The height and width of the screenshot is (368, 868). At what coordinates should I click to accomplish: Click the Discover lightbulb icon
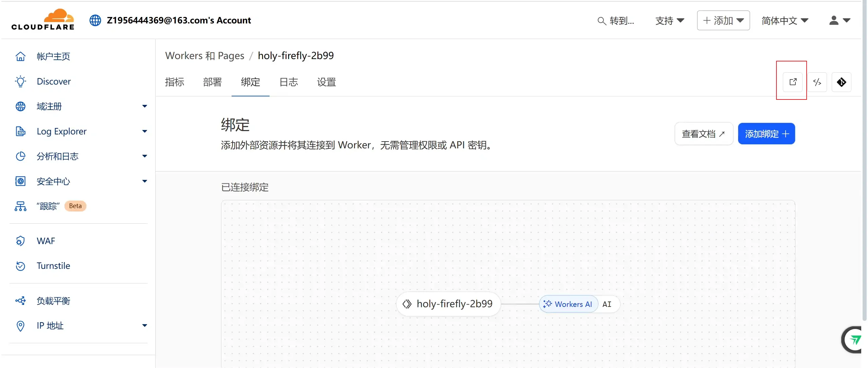[x=20, y=81]
